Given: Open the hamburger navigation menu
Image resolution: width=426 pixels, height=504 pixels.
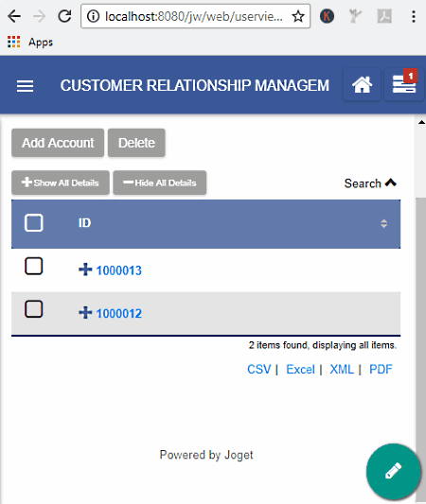Looking at the screenshot, I should pyautogui.click(x=26, y=86).
